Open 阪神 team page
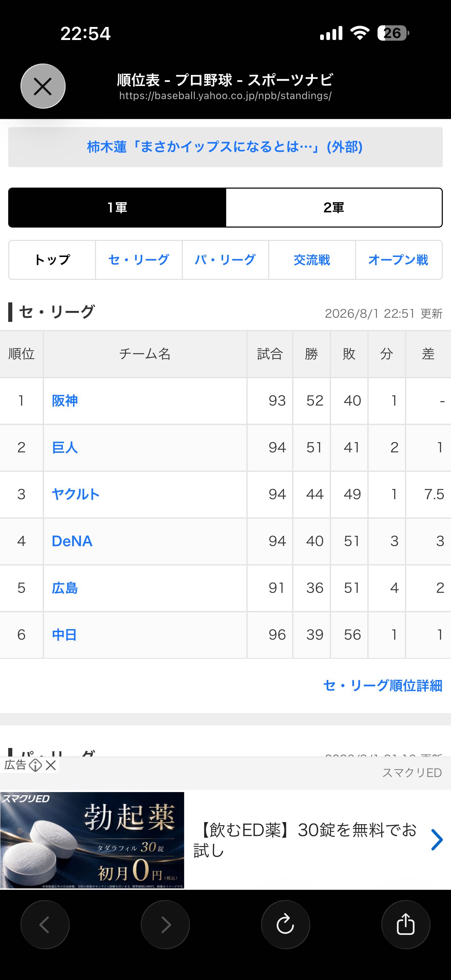 65,400
